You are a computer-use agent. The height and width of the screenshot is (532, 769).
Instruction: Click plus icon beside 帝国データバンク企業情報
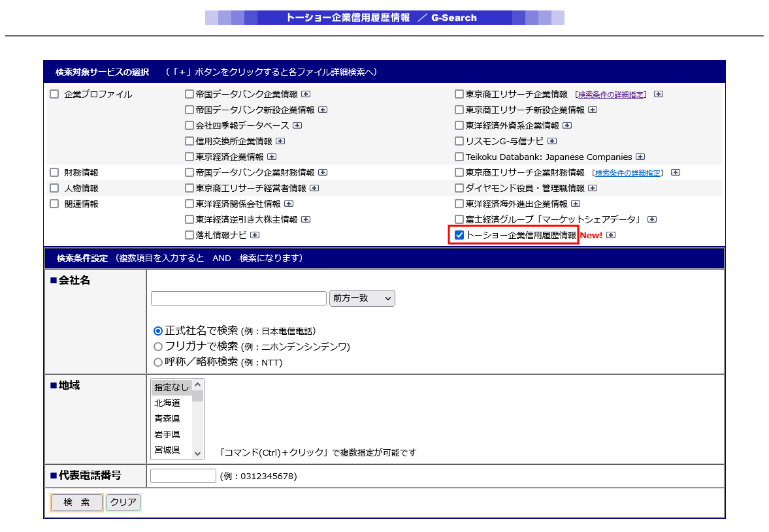click(x=306, y=94)
